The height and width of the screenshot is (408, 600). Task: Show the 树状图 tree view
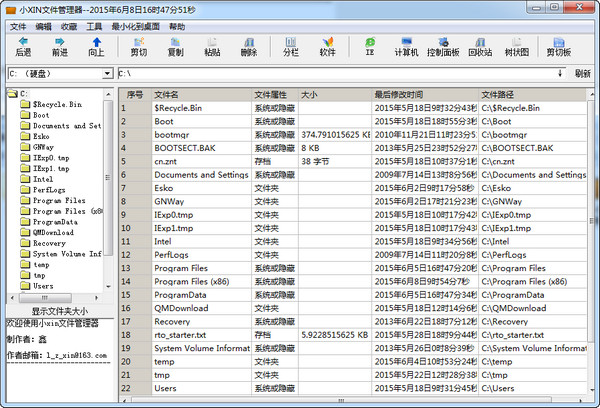tap(515, 46)
